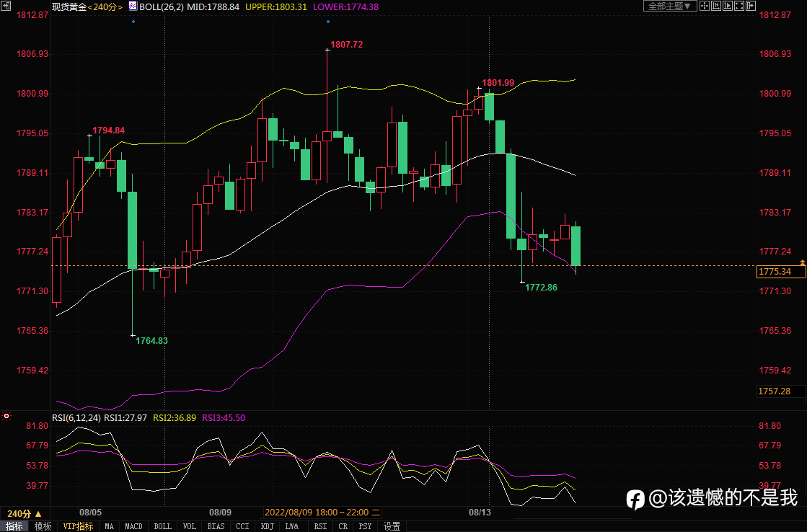Click the 08/05 date on time axis
The width and height of the screenshot is (807, 532).
pyautogui.click(x=90, y=513)
